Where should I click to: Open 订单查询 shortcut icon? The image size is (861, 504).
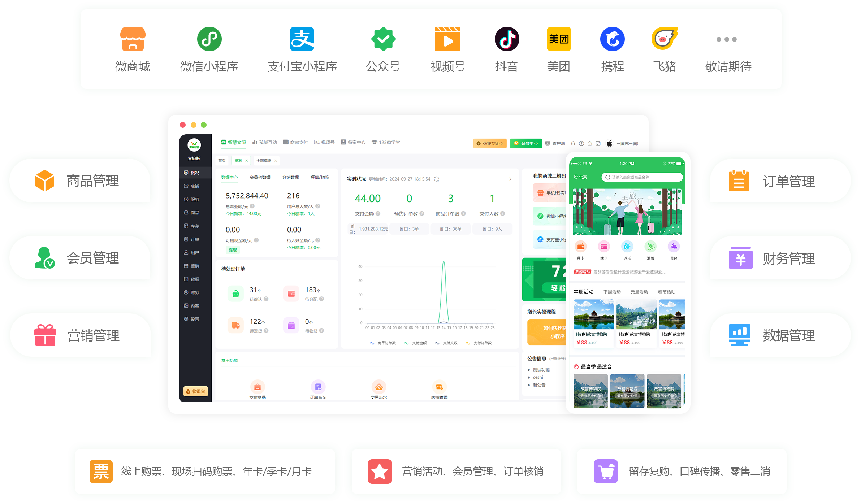[x=318, y=387]
